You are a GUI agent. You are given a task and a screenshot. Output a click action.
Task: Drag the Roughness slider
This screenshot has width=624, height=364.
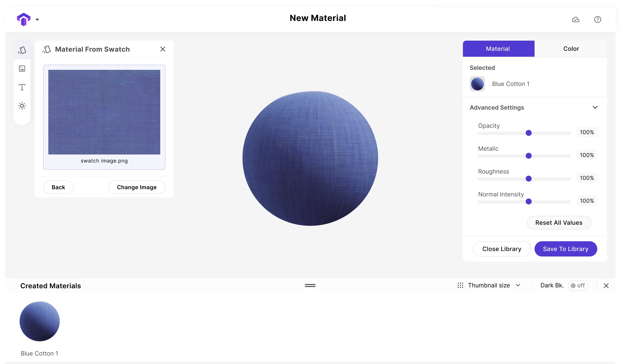529,178
